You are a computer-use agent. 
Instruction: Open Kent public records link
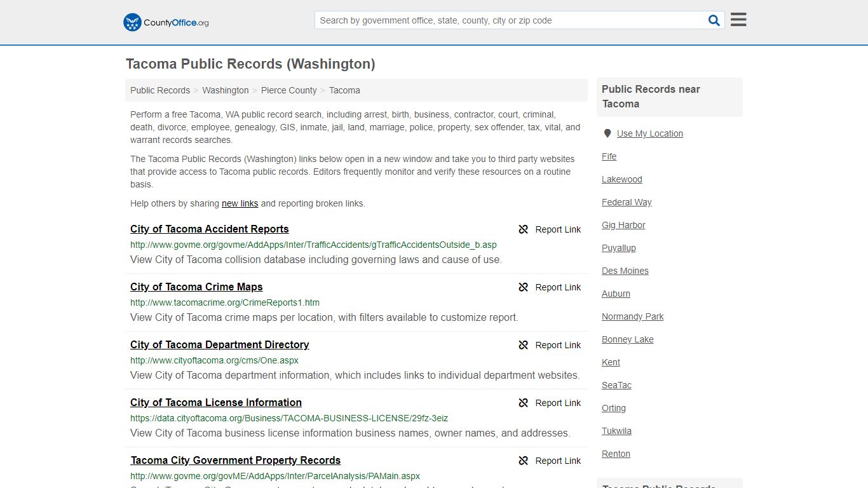[x=611, y=362]
